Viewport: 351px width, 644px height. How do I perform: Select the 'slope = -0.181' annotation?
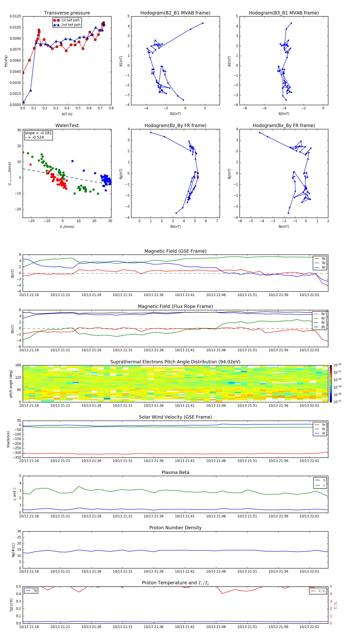38,133
